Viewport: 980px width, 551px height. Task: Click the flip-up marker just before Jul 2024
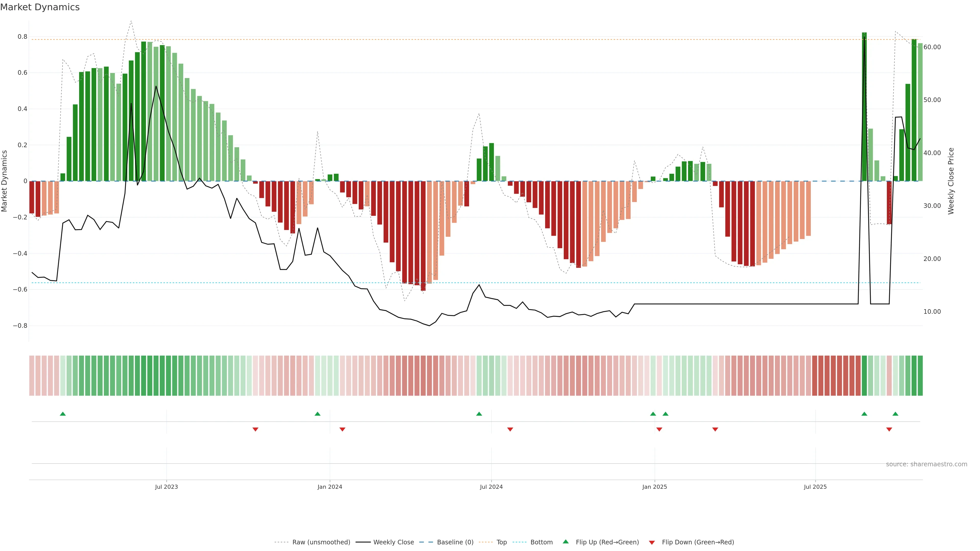[479, 414]
